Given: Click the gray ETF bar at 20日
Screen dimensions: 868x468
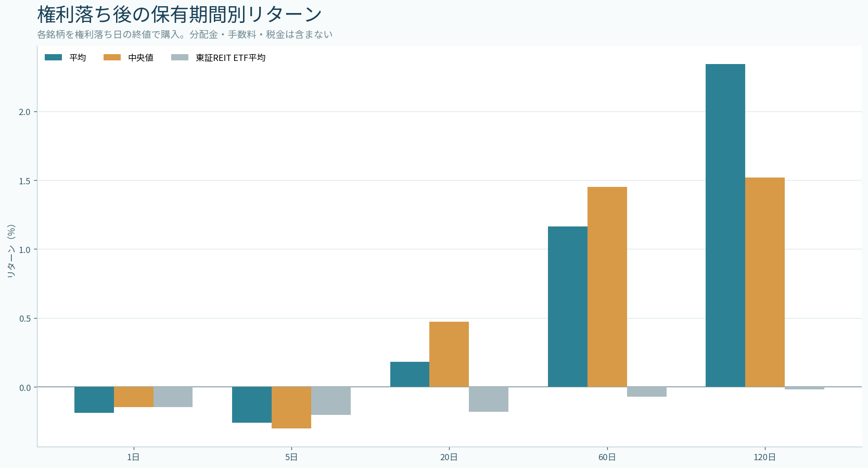Looking at the screenshot, I should point(489,399).
